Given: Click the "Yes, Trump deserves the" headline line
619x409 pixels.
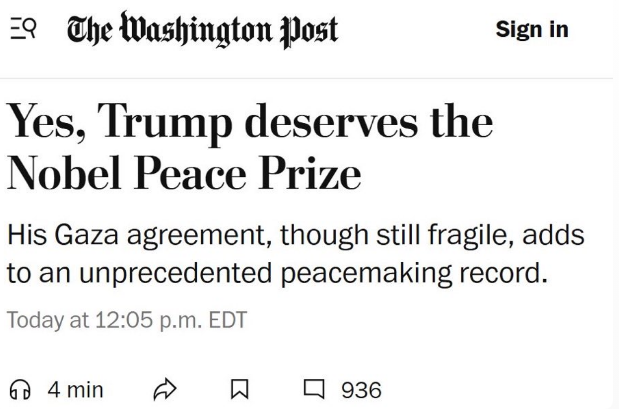Looking at the screenshot, I should click(250, 124).
